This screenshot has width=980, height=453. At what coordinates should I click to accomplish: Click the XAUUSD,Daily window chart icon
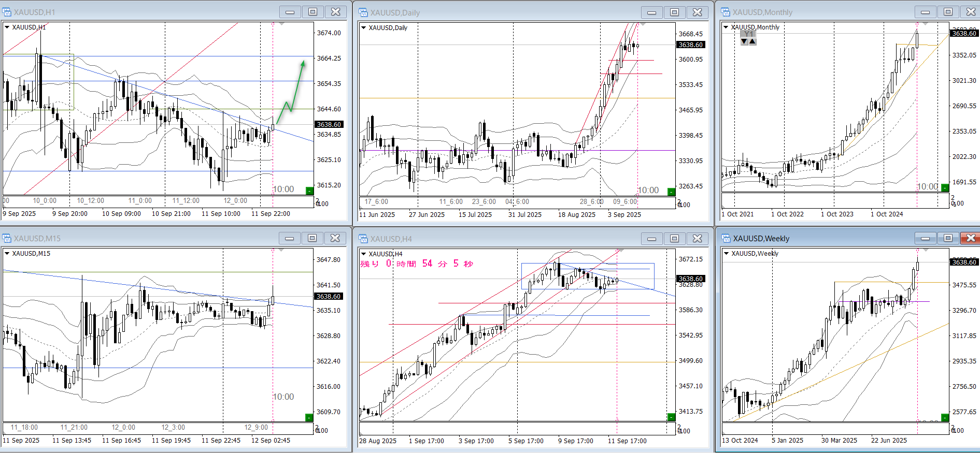(363, 12)
